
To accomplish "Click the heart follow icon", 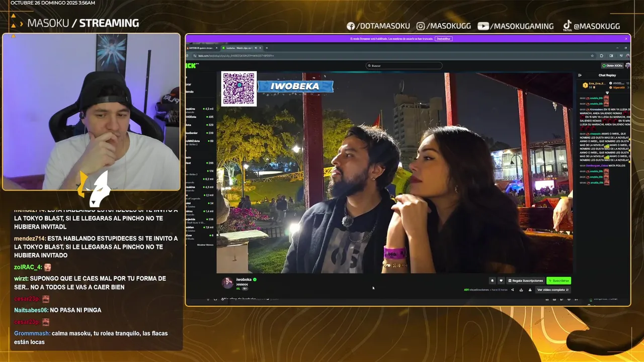I will (501, 281).
